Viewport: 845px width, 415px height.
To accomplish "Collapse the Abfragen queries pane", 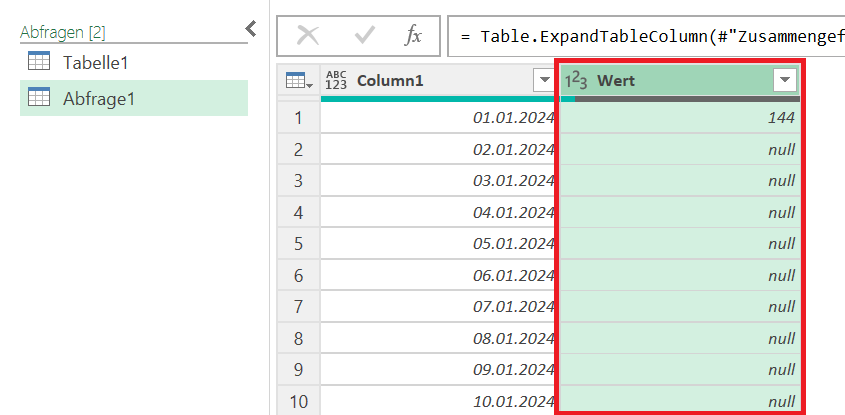I will (x=251, y=29).
